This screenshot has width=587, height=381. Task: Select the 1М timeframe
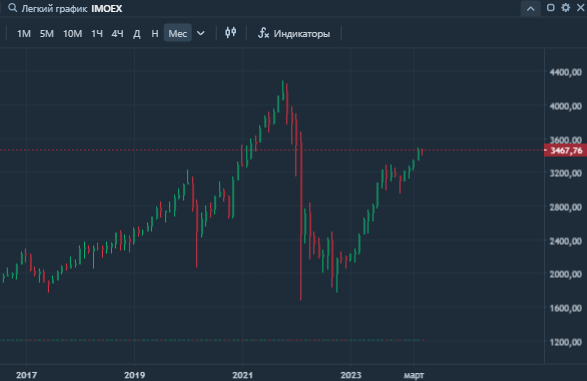[24, 34]
